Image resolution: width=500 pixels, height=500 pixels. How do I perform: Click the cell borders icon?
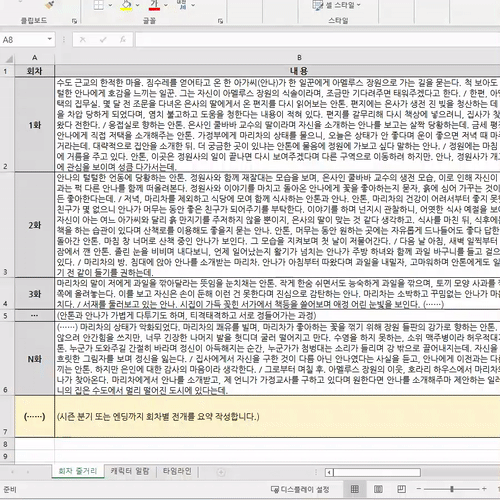pos(98,5)
